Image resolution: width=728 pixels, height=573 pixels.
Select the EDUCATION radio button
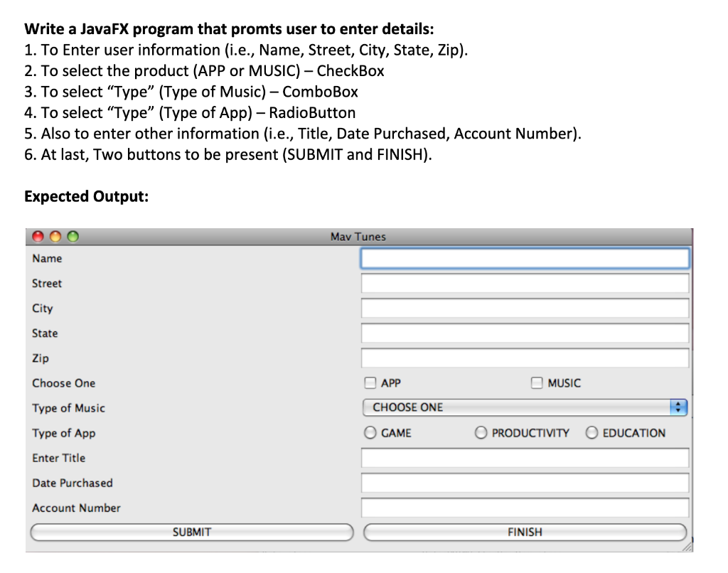pyautogui.click(x=591, y=432)
